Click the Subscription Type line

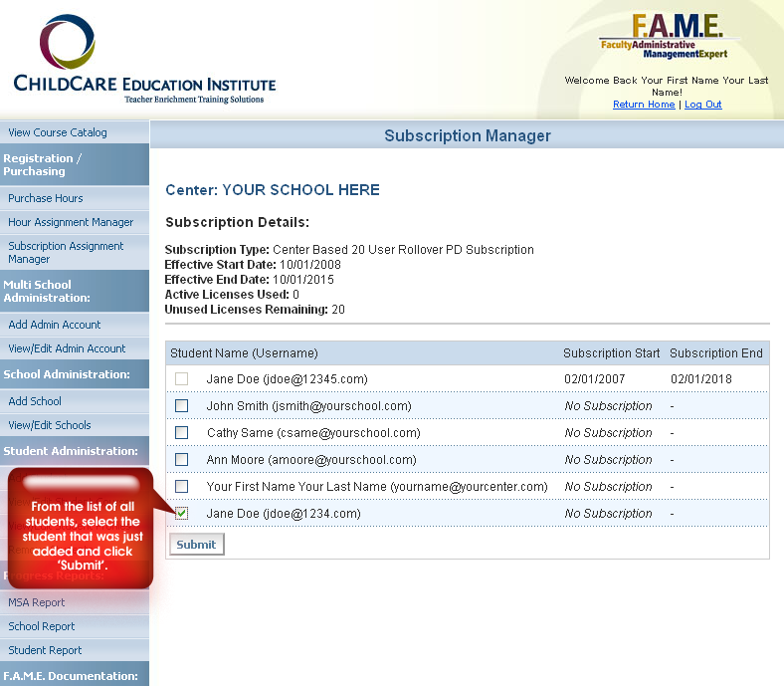tap(349, 250)
